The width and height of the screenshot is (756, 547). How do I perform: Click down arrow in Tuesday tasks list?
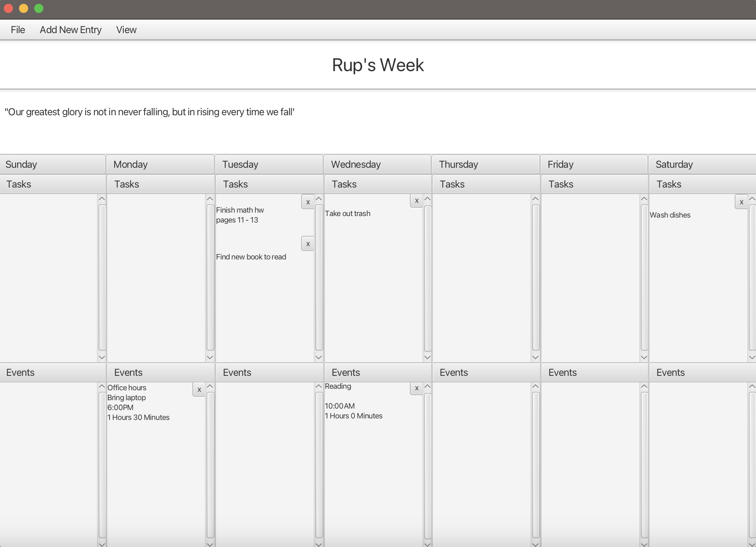(x=319, y=358)
